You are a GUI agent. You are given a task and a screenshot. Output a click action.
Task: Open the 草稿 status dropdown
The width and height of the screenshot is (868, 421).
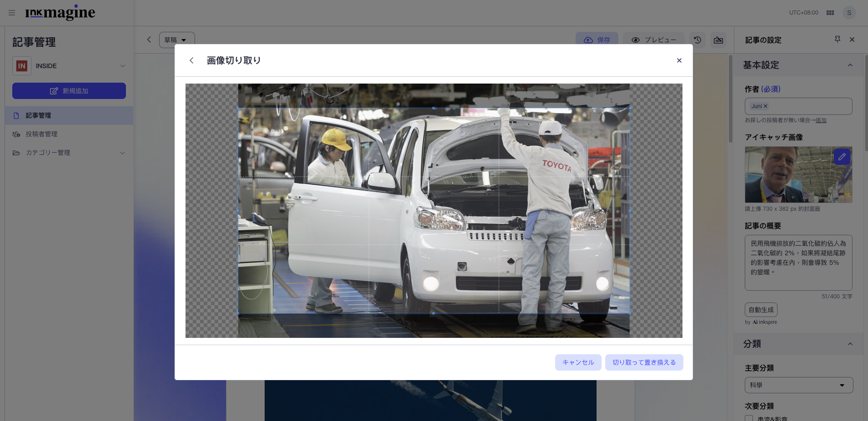[177, 40]
